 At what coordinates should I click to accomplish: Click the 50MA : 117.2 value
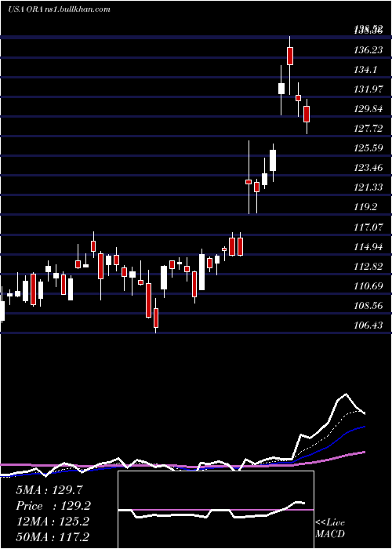click(53, 536)
